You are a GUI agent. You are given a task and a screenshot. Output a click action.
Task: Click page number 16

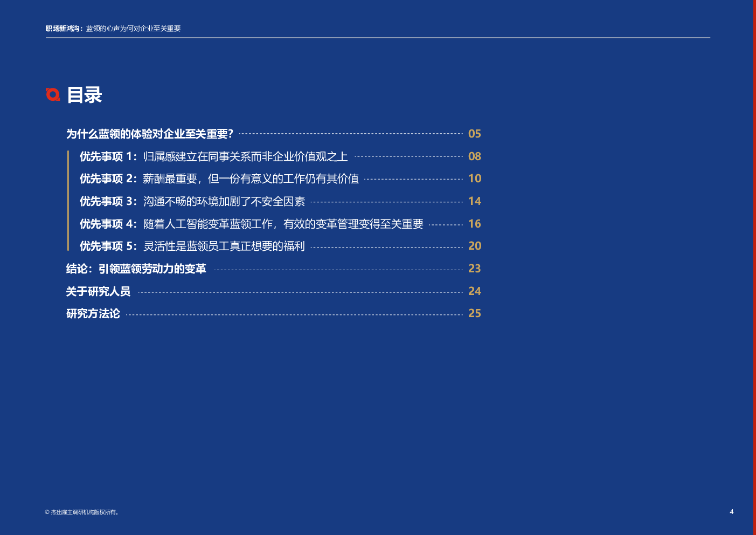coord(475,224)
